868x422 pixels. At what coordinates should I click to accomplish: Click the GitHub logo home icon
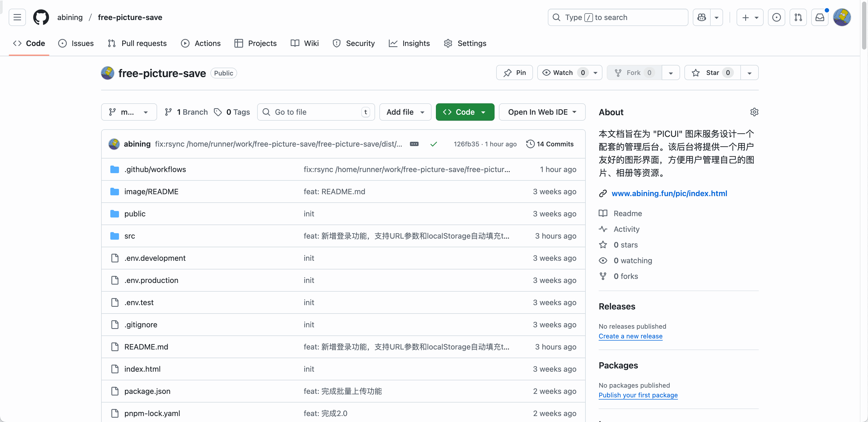41,17
